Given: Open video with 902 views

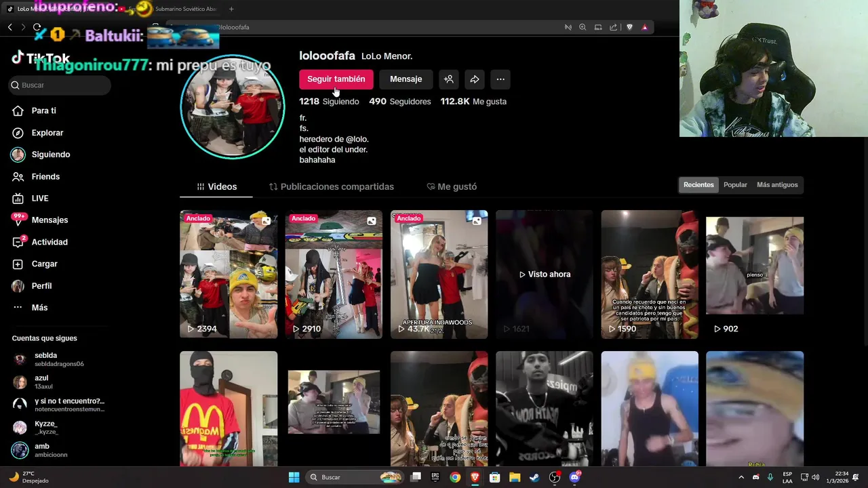Looking at the screenshot, I should 755,274.
